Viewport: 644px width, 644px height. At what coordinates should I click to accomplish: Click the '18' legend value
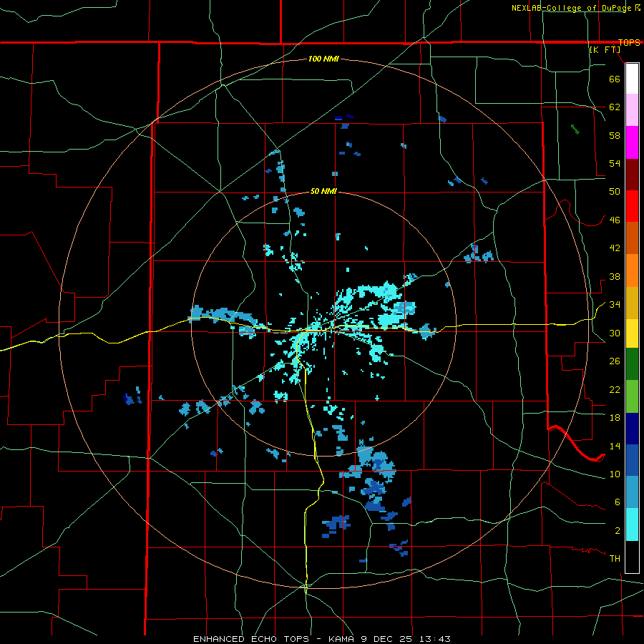(615, 418)
